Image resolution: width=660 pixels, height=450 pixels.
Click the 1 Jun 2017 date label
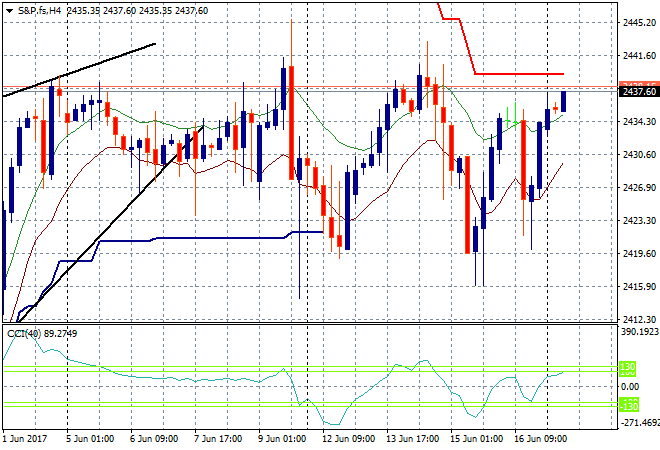pyautogui.click(x=24, y=439)
